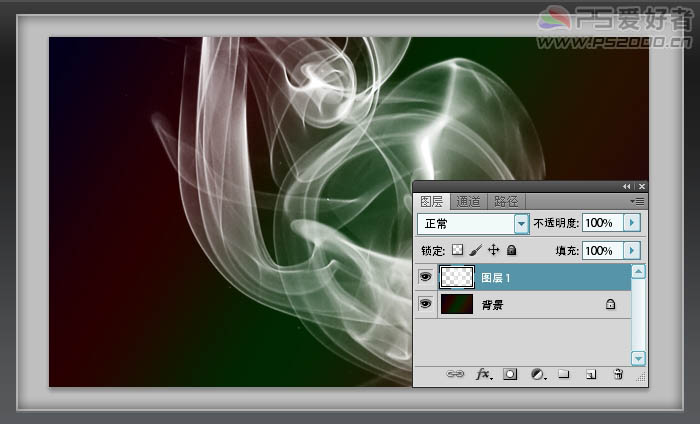Image resolution: width=700 pixels, height=424 pixels.
Task: Create new adjustment layer icon
Action: tap(537, 374)
